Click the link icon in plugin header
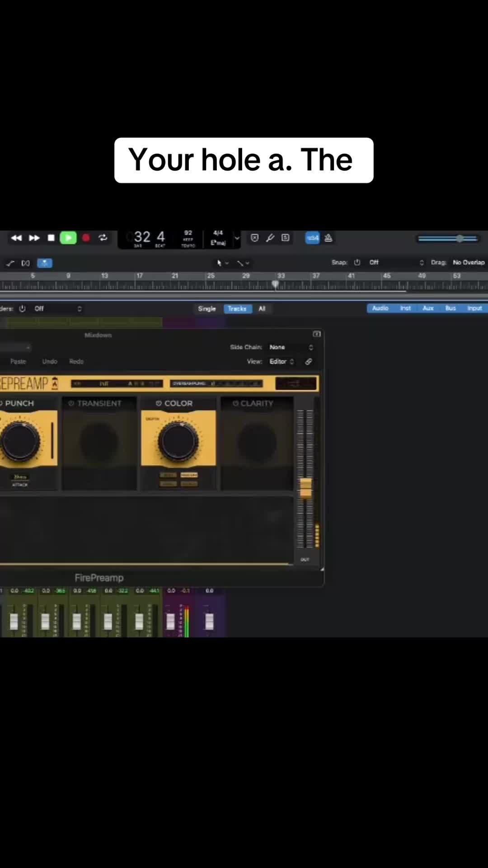Screen dimensions: 488x868 (309, 362)
